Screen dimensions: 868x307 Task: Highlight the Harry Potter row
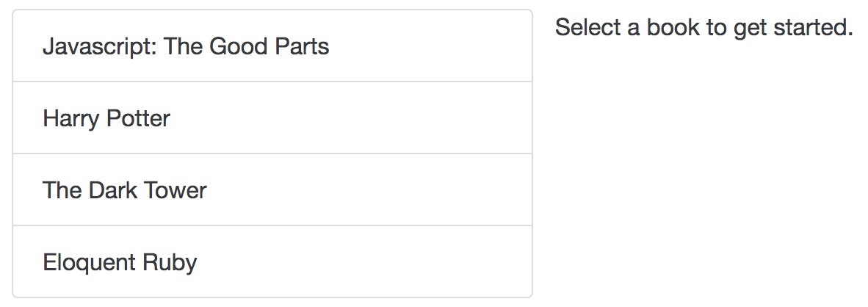(272, 118)
